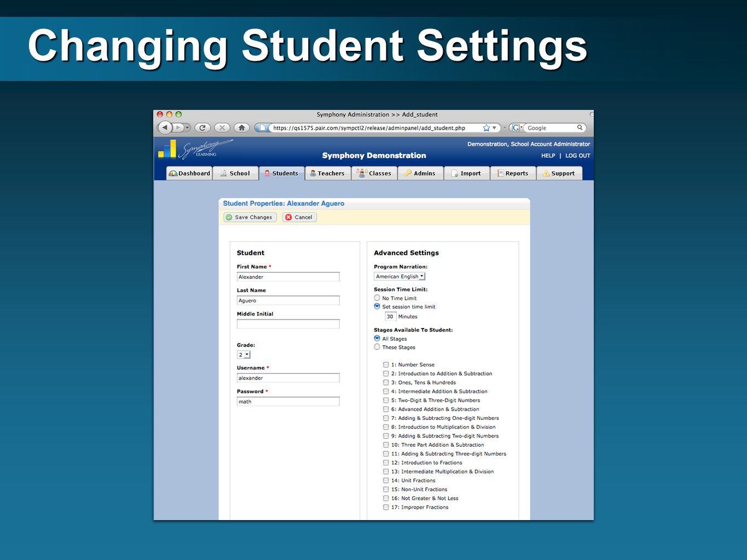This screenshot has height=560, width=747.
Task: Open the School tab
Action: coord(235,173)
